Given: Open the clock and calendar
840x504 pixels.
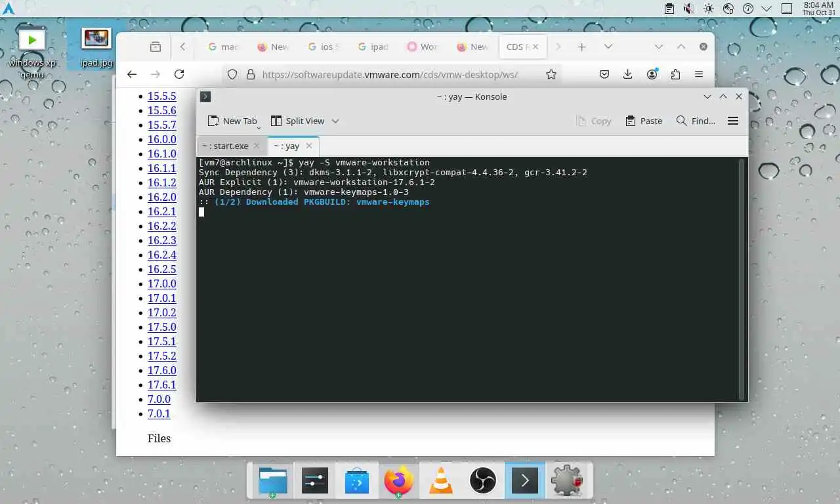Looking at the screenshot, I should 818,9.
